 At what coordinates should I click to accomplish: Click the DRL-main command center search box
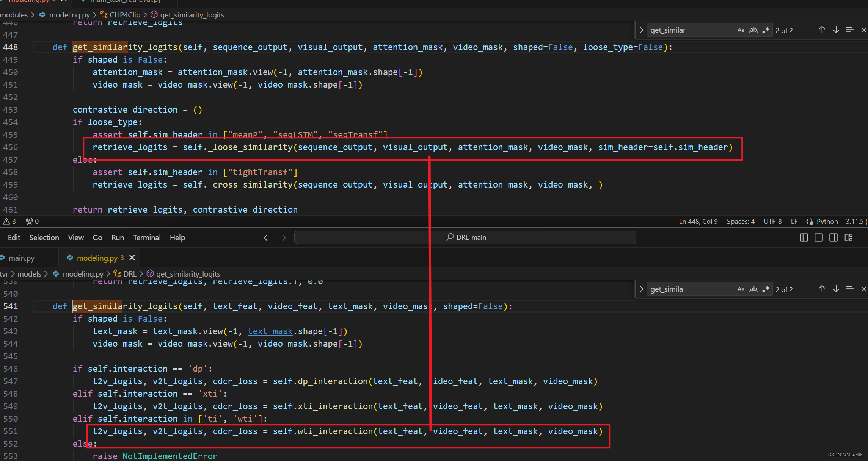tap(465, 238)
